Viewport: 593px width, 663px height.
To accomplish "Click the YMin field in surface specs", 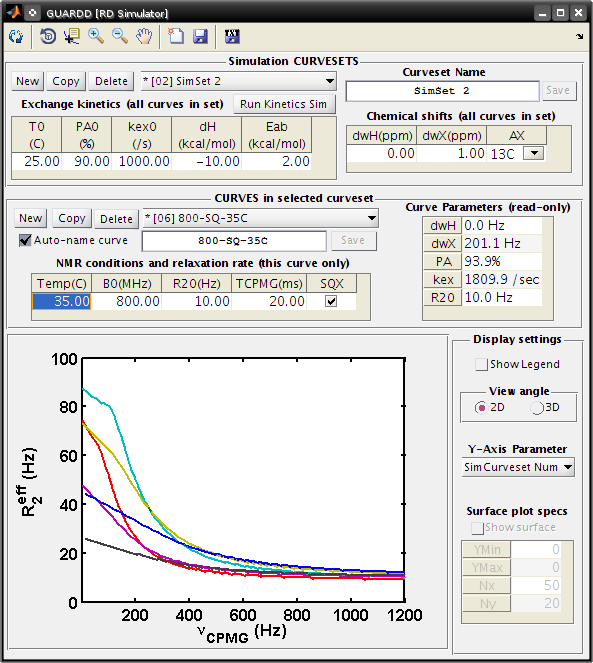I will (536, 549).
